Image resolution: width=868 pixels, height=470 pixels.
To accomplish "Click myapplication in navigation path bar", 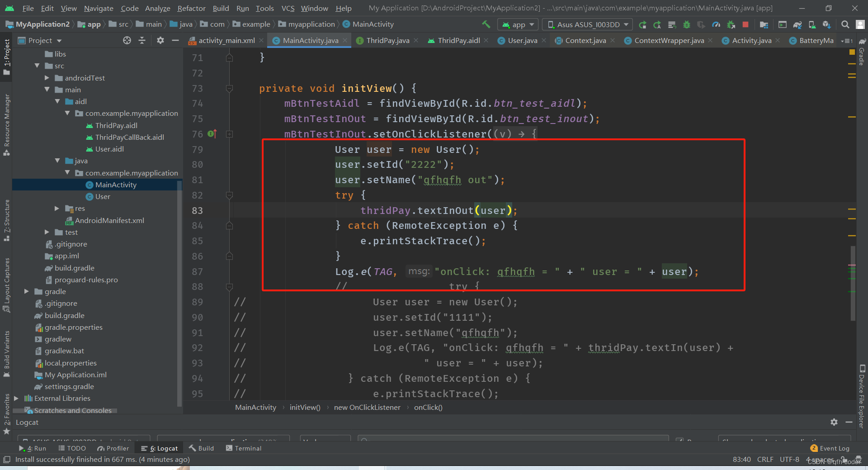I will point(311,24).
